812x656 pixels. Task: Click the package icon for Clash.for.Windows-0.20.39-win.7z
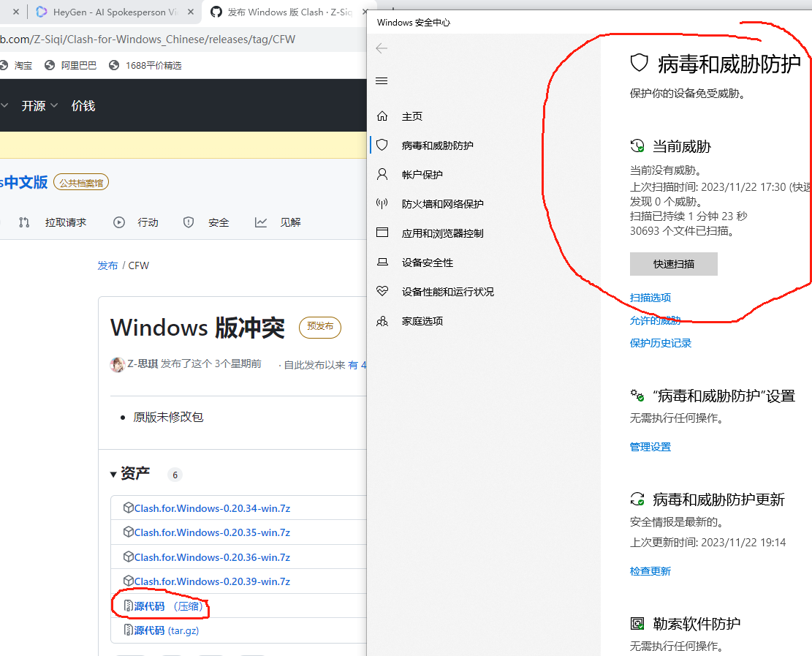click(129, 581)
